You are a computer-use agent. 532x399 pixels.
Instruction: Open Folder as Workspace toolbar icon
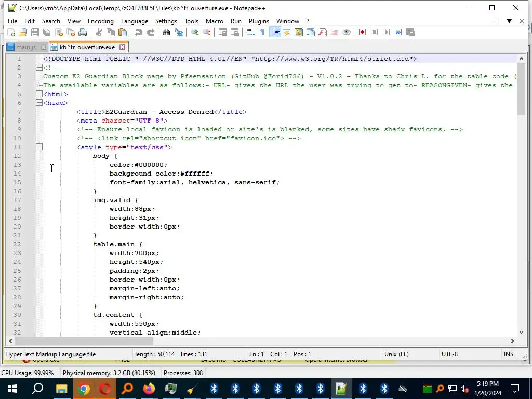pos(335,32)
